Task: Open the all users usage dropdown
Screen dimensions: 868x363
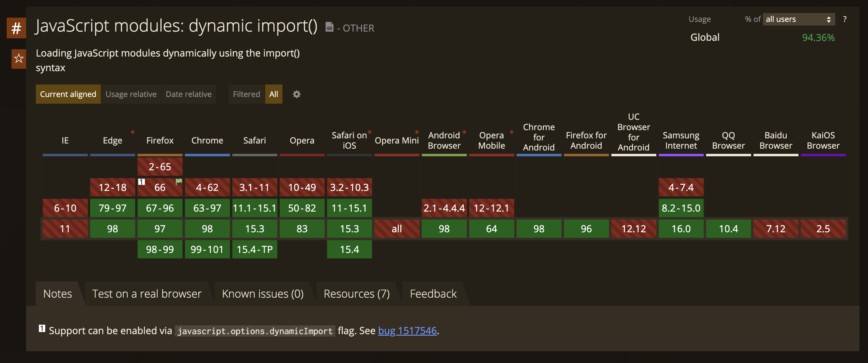Action: pos(798,19)
